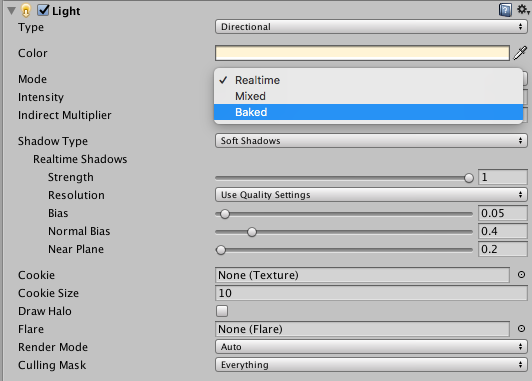Edit the Cookie Size field showing 10
532x381 pixels.
pyautogui.click(x=371, y=293)
